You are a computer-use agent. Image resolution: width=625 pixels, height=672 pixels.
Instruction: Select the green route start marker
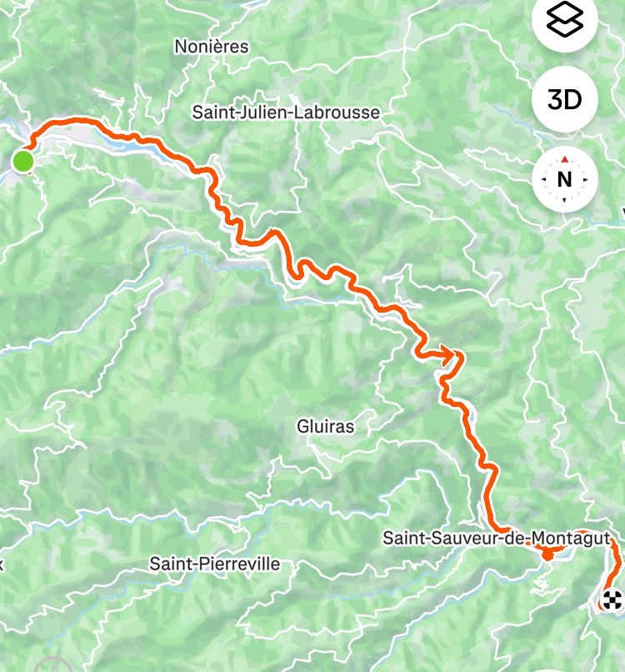click(x=23, y=161)
